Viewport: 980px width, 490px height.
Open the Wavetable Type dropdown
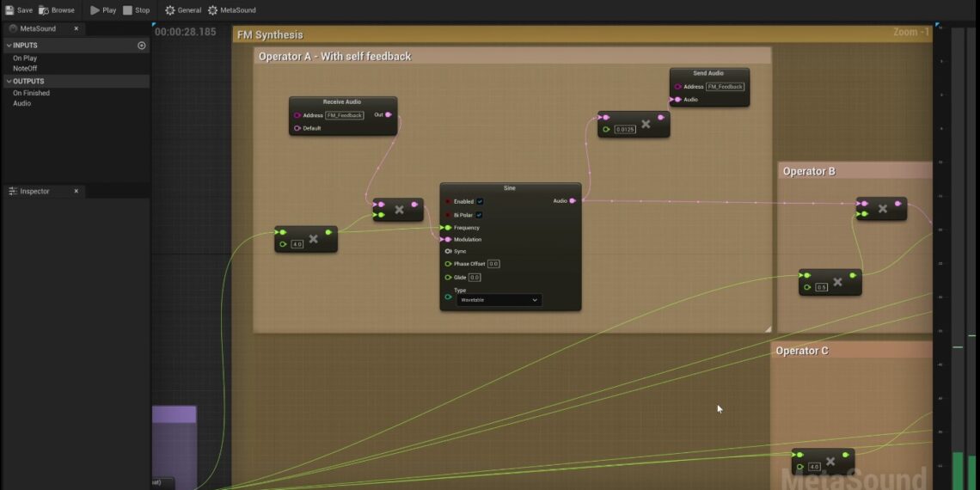(x=499, y=300)
